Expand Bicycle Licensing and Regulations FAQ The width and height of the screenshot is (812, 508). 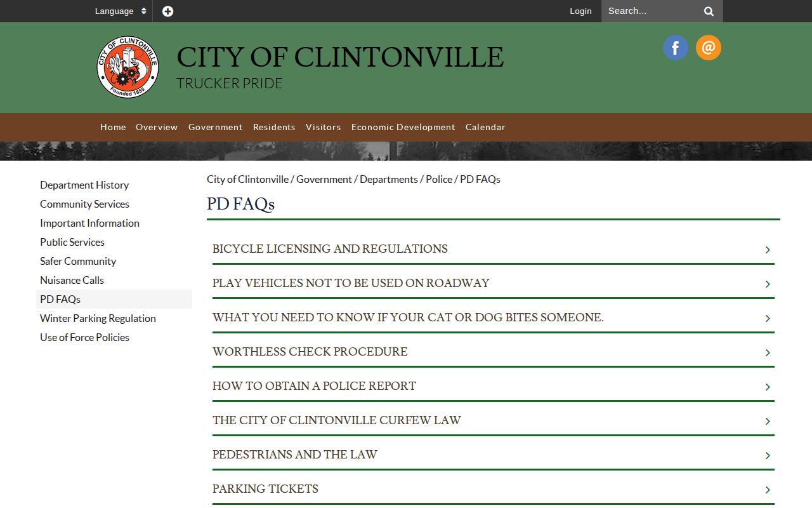(494, 249)
